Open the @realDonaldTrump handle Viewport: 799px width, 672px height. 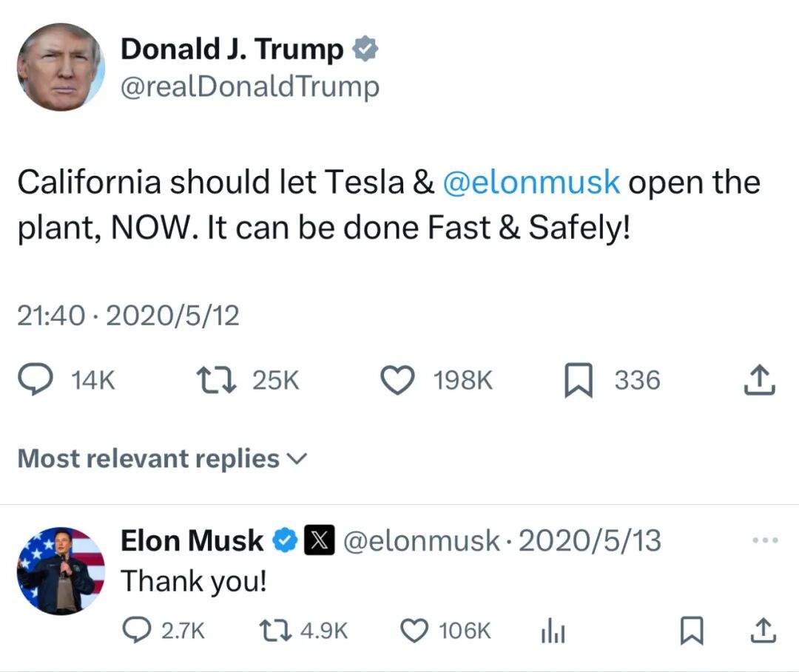click(250, 86)
